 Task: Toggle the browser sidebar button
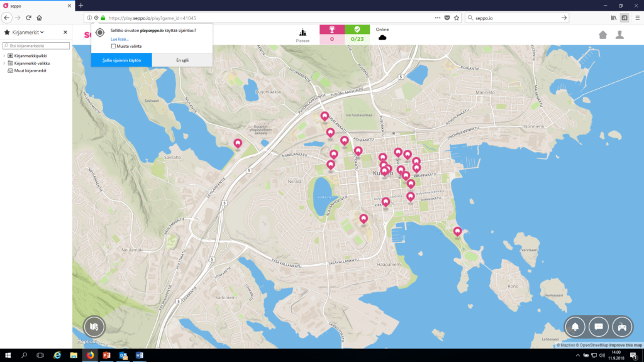625,18
